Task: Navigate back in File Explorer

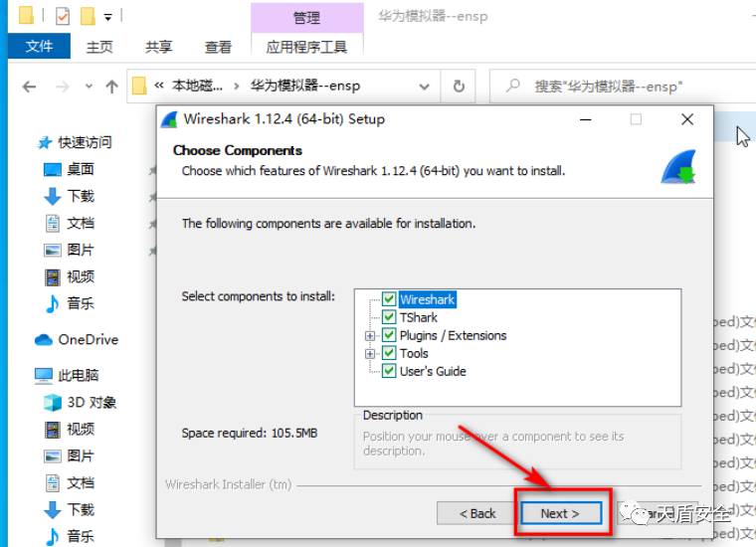Action: [30, 87]
